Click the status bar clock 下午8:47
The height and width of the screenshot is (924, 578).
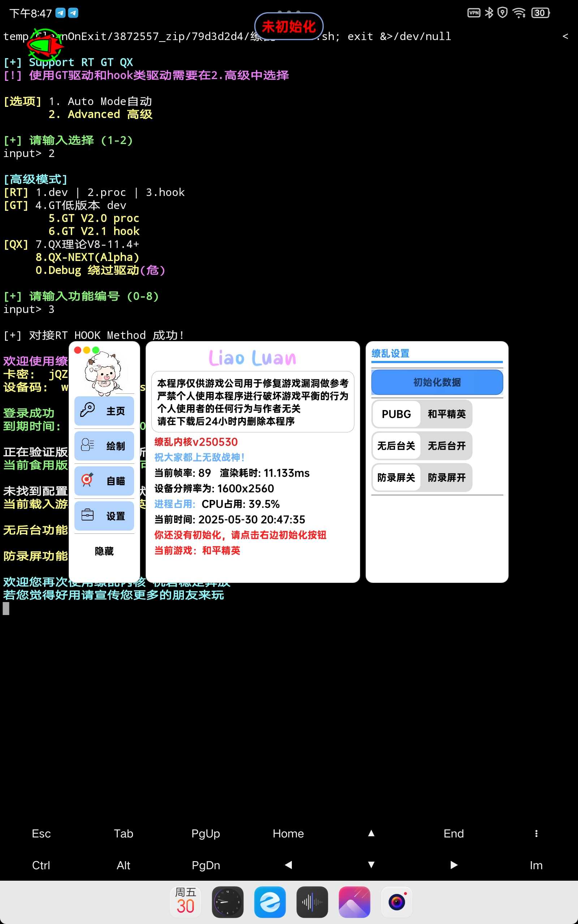pos(31,13)
